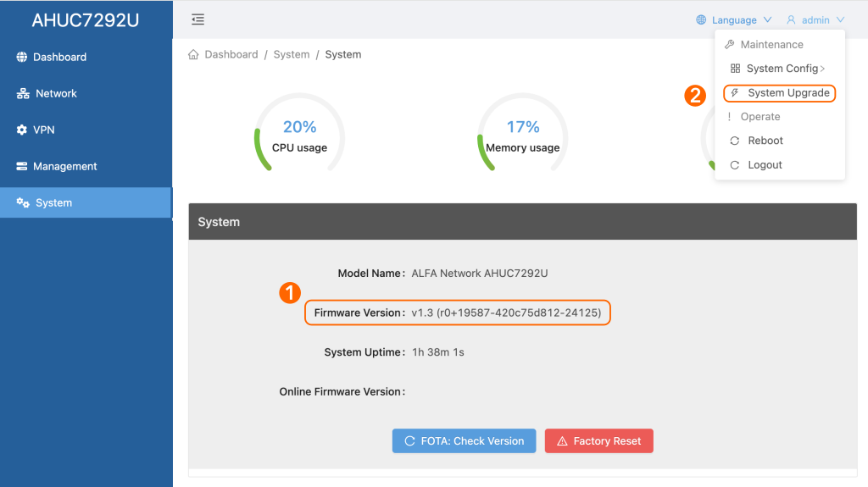Open the admin user dropdown

click(815, 20)
